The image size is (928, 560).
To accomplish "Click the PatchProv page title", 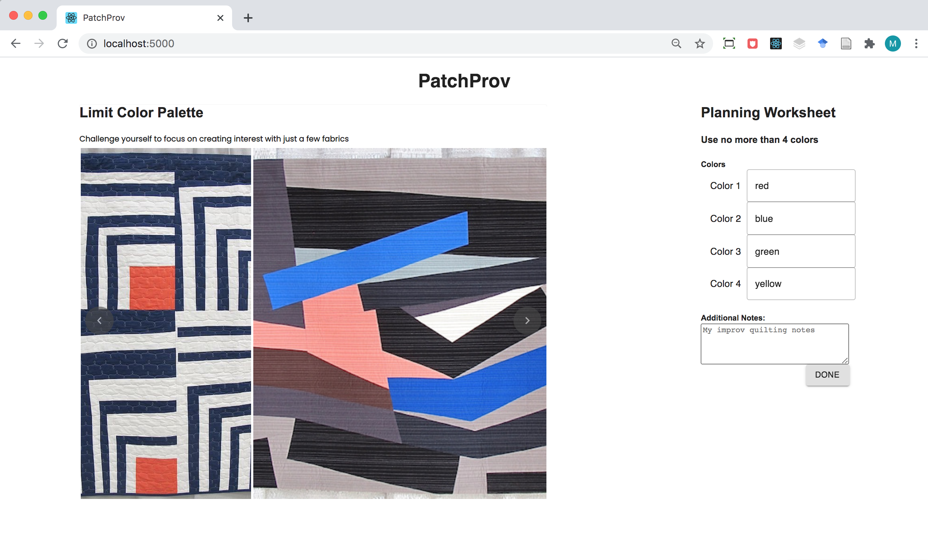I will point(464,81).
